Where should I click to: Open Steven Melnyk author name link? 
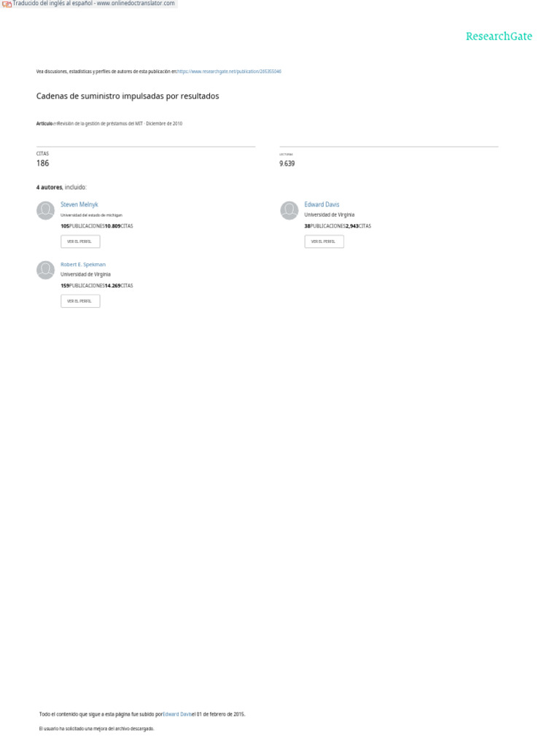click(x=79, y=204)
